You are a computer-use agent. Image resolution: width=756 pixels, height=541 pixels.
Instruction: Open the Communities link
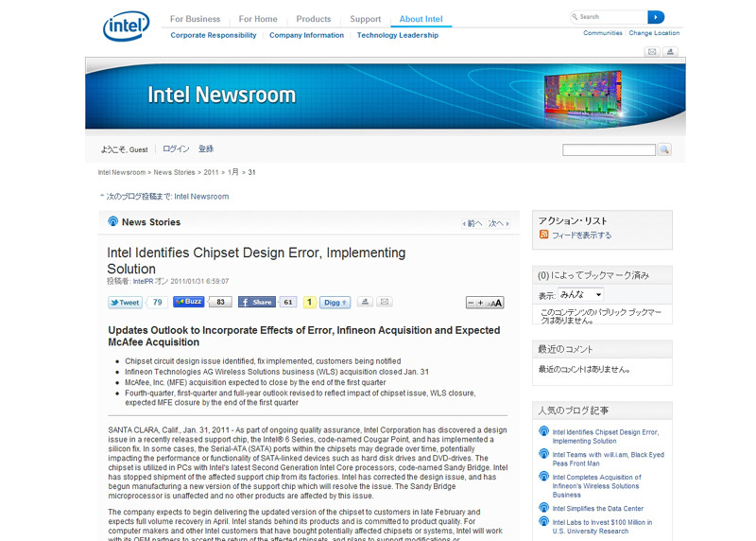pyautogui.click(x=603, y=33)
